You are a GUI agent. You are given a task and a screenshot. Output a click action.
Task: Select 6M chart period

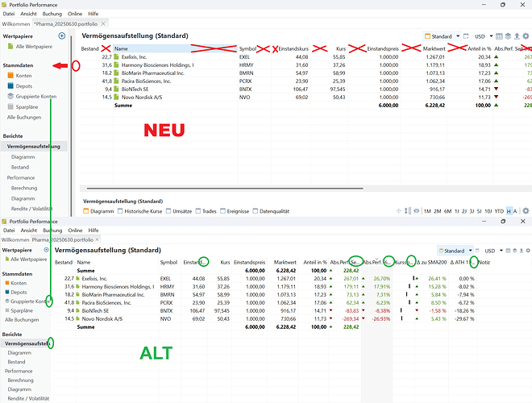point(448,211)
